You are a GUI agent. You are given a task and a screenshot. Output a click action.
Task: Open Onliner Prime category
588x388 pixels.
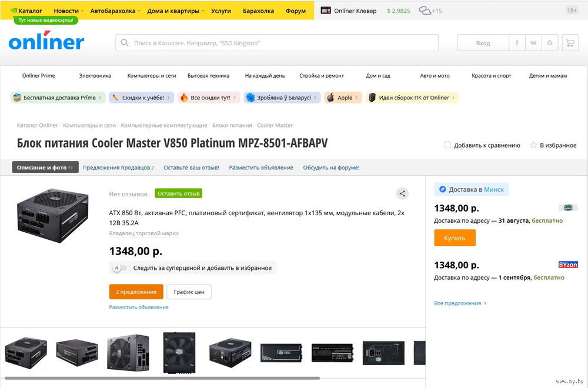click(38, 75)
